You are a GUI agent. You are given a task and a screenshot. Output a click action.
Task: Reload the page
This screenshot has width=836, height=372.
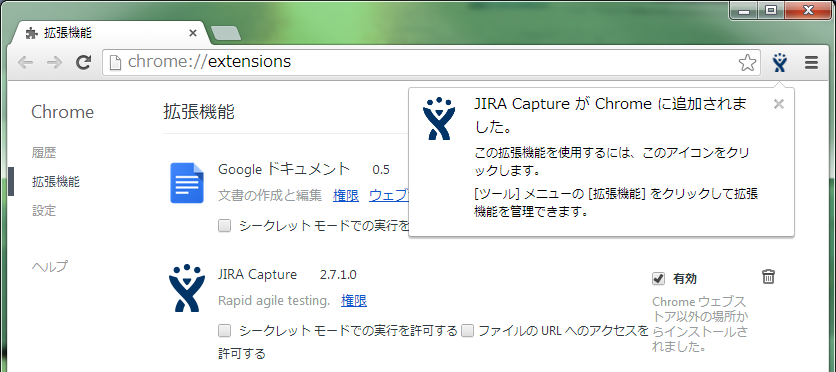coord(83,63)
